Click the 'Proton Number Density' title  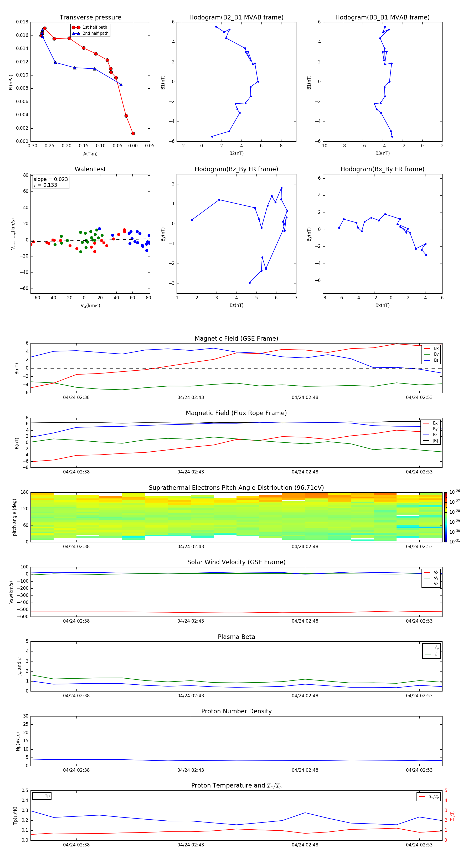point(236,711)
